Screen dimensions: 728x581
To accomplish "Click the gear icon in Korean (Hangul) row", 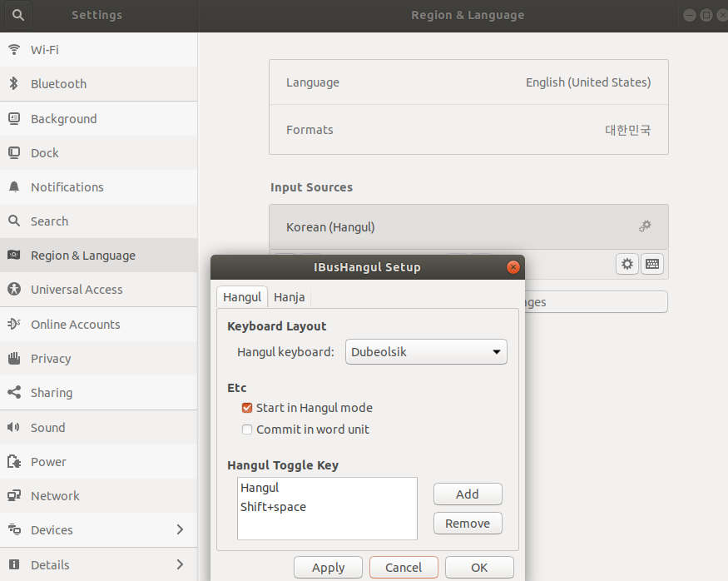I will pyautogui.click(x=645, y=226).
